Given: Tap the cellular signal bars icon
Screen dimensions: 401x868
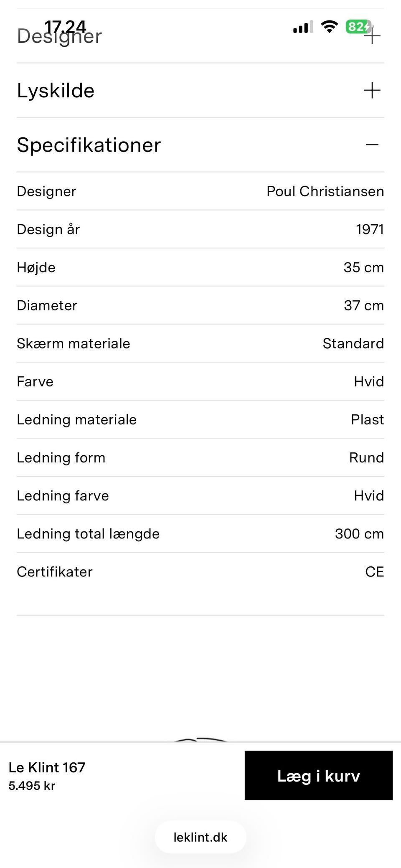Looking at the screenshot, I should 303,27.
